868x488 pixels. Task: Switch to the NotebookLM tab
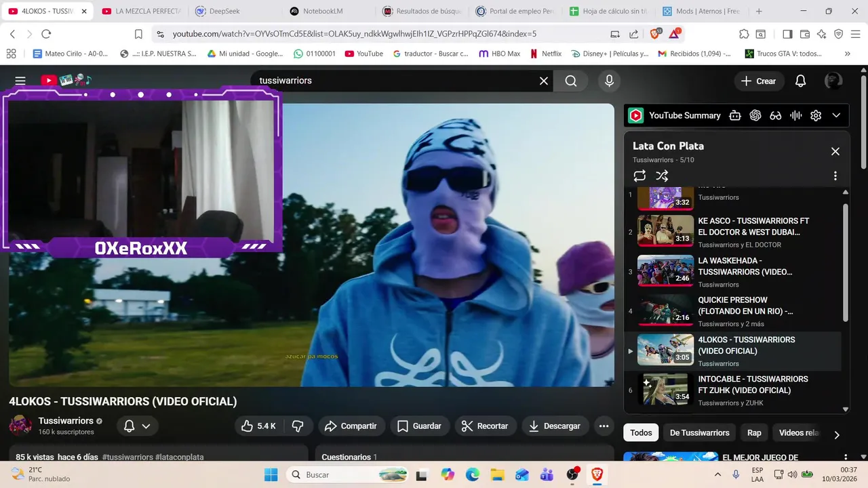[x=327, y=12]
